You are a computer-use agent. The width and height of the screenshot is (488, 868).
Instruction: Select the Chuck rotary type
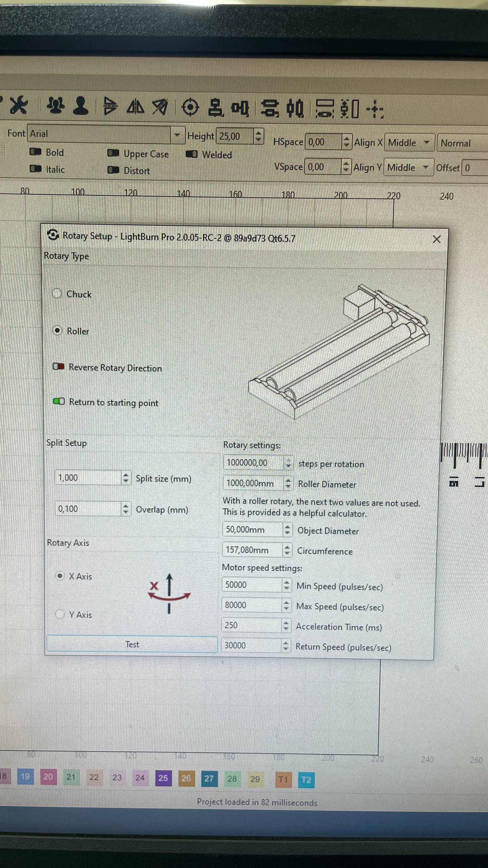(x=57, y=294)
